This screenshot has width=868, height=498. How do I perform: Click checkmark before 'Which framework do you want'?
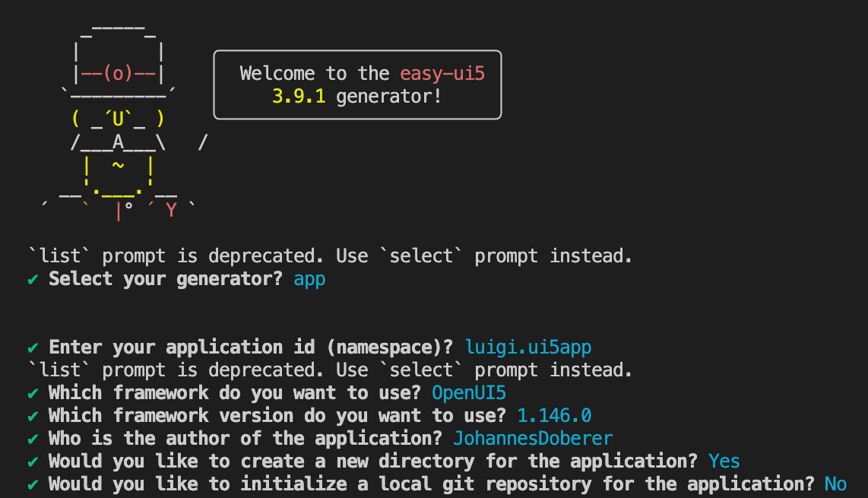33,394
